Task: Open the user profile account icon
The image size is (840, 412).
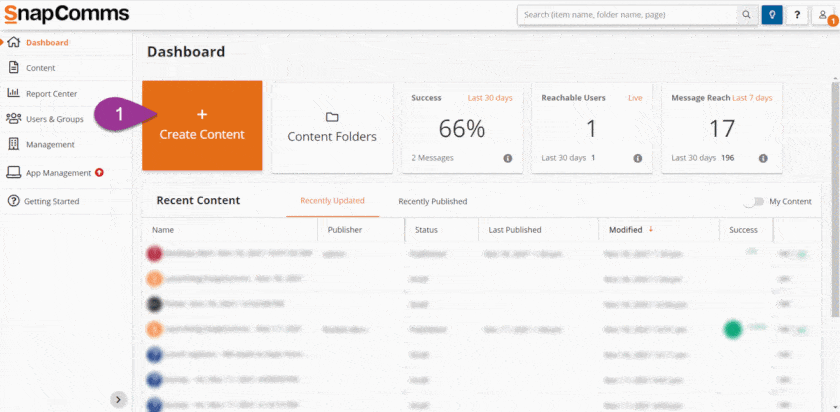Action: point(823,15)
